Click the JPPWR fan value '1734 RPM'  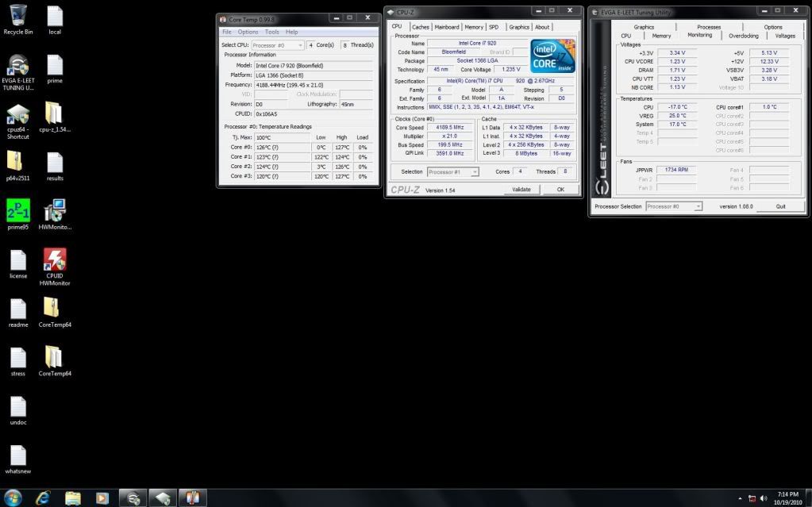click(676, 170)
